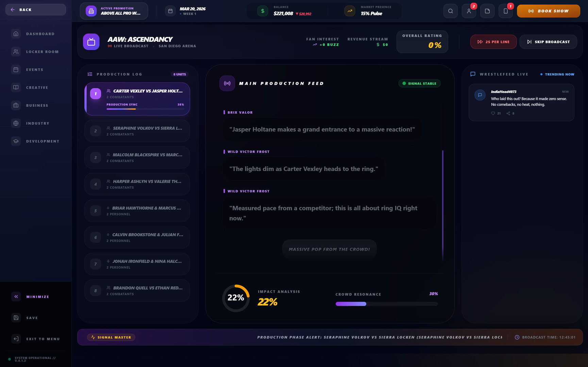Click the Crowd Resonance progress bar
The width and height of the screenshot is (588, 367).
(386, 304)
